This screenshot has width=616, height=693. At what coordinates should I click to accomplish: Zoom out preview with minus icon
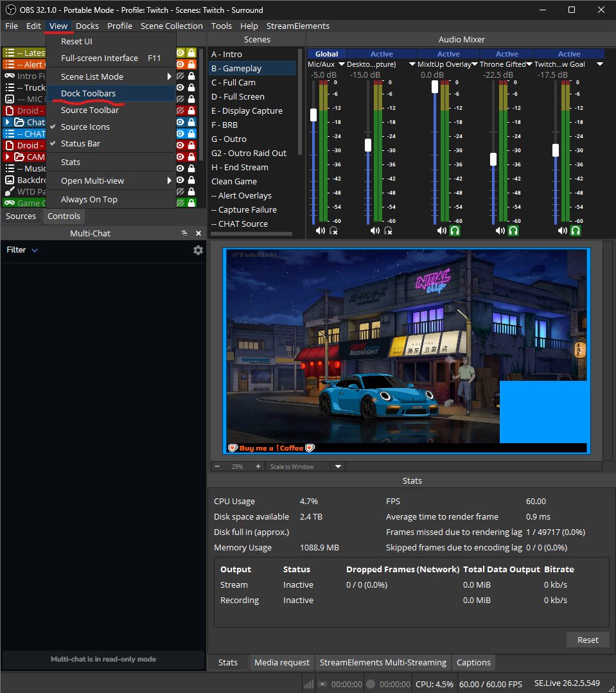pos(217,466)
